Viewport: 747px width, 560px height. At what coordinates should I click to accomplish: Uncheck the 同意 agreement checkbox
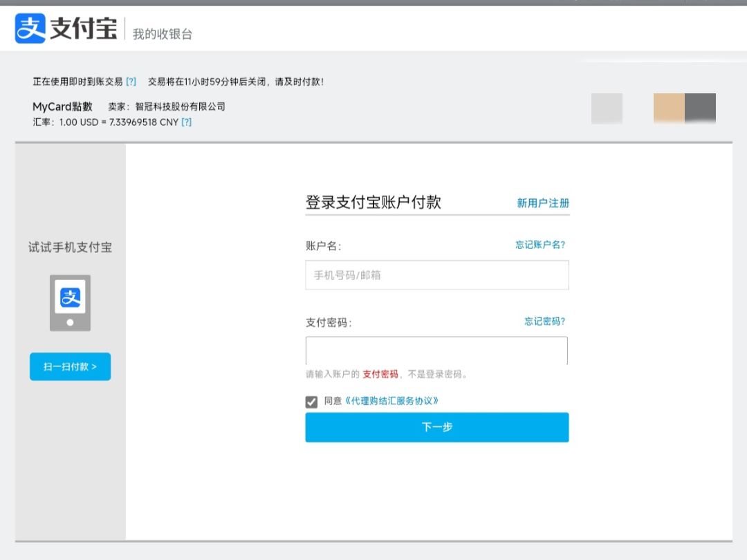[x=311, y=402]
